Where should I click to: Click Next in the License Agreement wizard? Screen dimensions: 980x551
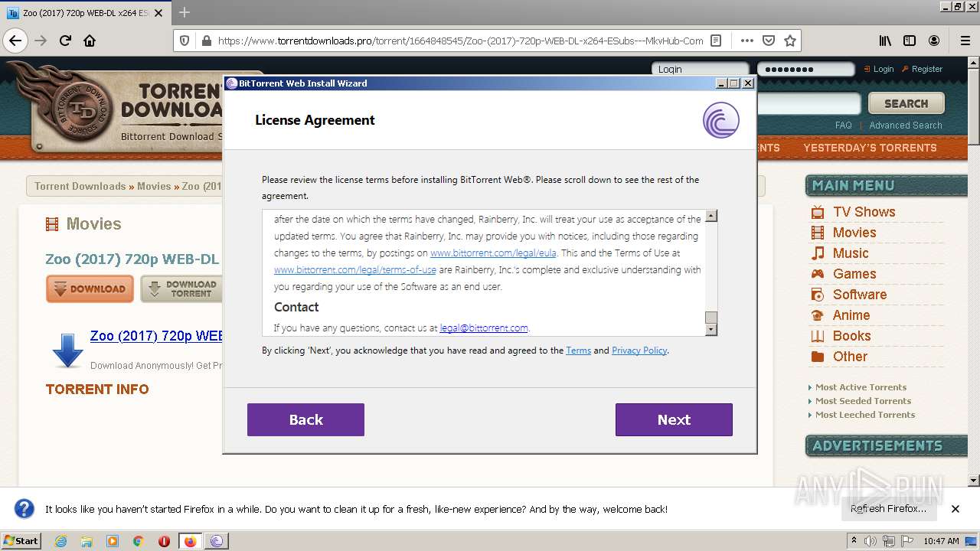(674, 419)
